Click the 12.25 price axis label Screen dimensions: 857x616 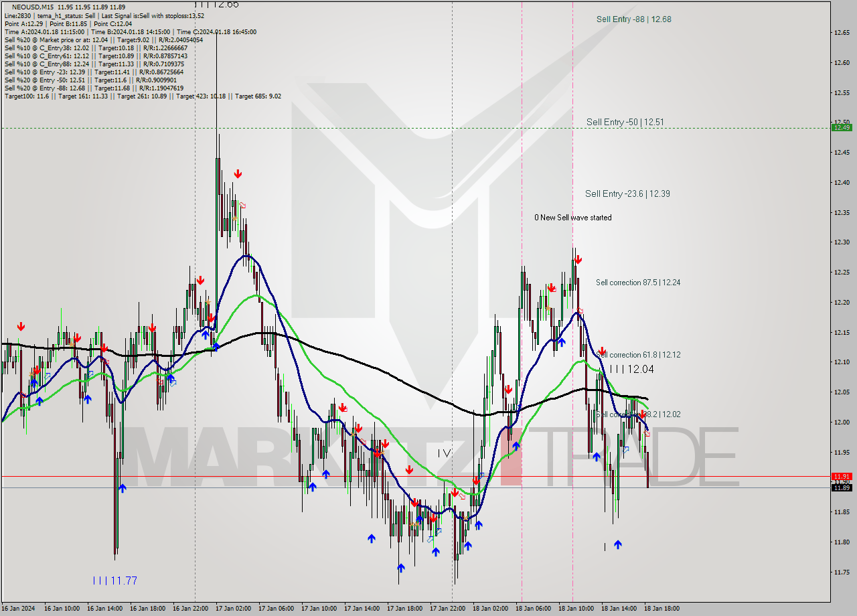point(841,273)
